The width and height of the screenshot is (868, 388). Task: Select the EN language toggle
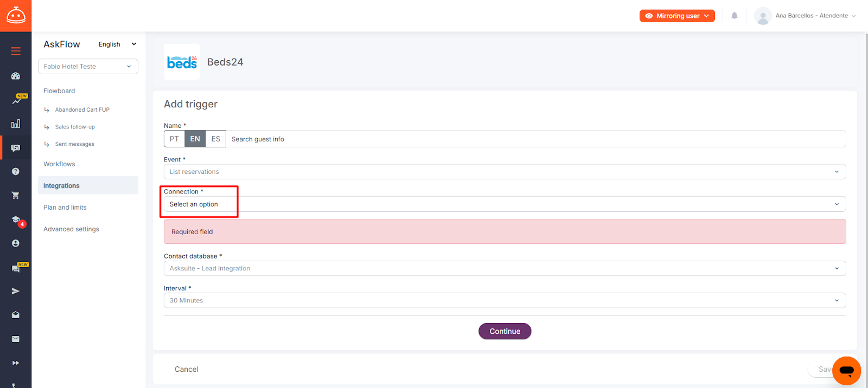195,139
